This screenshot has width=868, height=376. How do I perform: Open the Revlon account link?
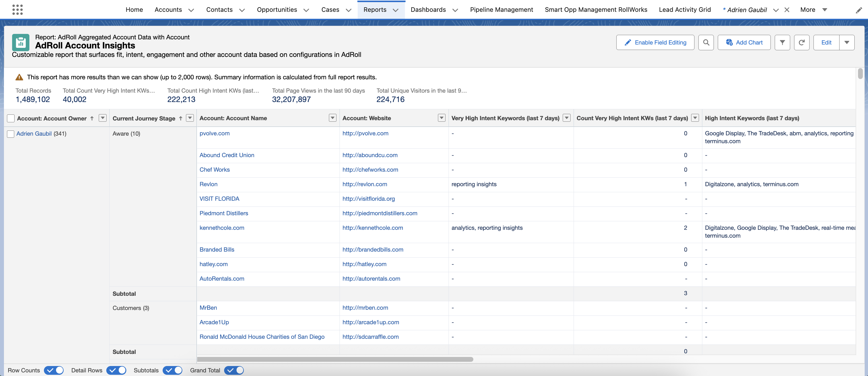tap(208, 184)
